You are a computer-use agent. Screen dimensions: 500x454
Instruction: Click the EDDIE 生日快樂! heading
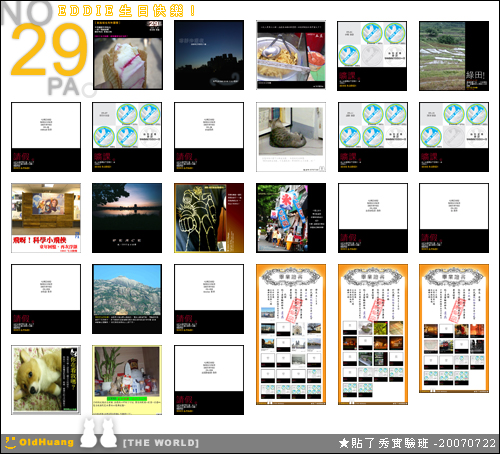pos(127,11)
